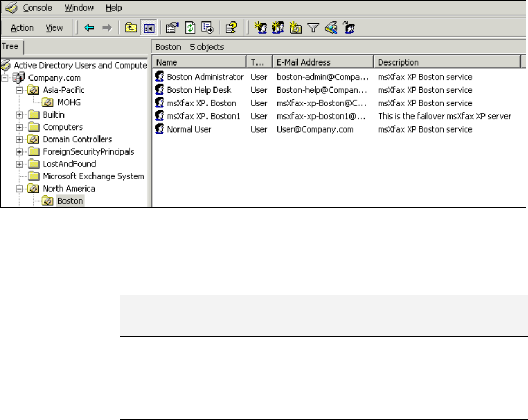Sort by the Name column header
528x420 pixels.
[199, 62]
